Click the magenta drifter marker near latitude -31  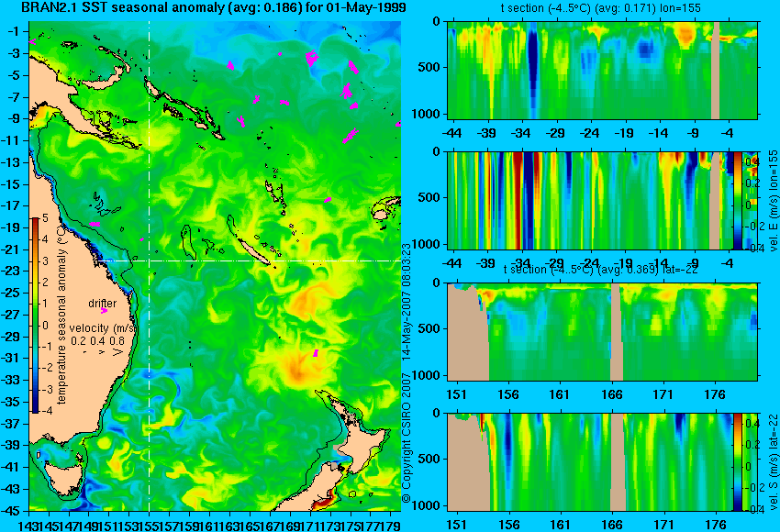pos(316,353)
